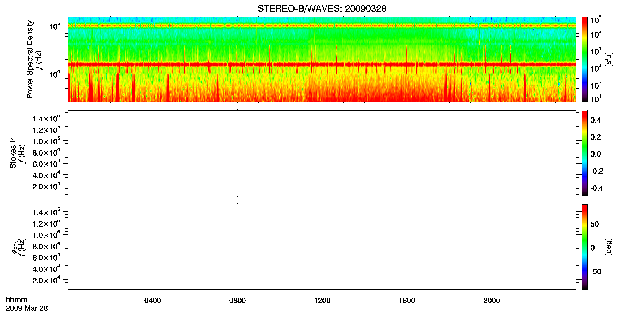Image resolution: width=644 pixels, height=332 pixels.
Task: Click the 10^6 label on sfu colorbar
Action: click(596, 20)
